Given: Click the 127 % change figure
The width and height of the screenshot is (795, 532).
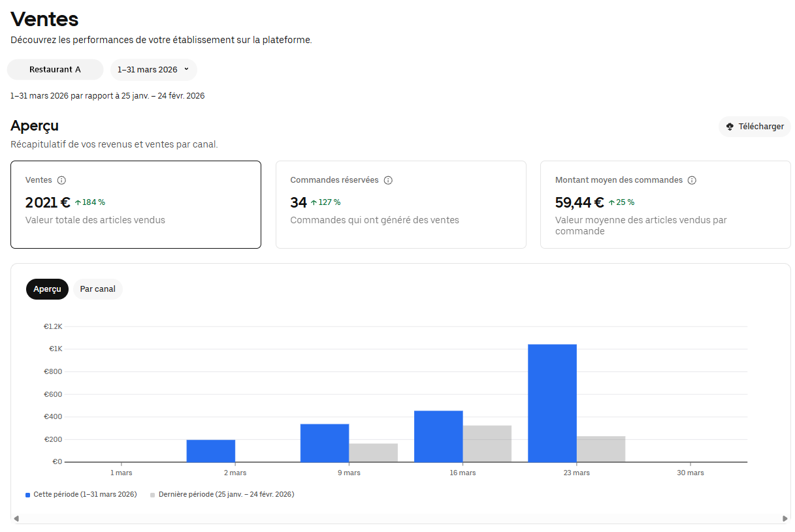Looking at the screenshot, I should pyautogui.click(x=329, y=202).
